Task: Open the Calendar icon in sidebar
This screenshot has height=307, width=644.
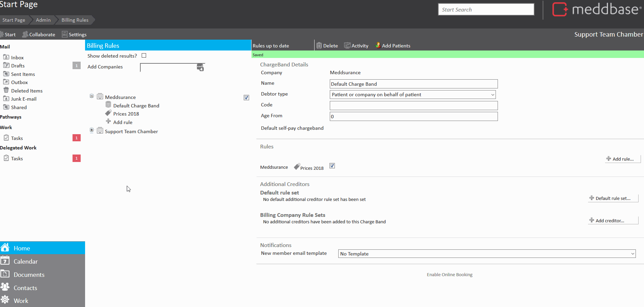Action: [x=5, y=261]
